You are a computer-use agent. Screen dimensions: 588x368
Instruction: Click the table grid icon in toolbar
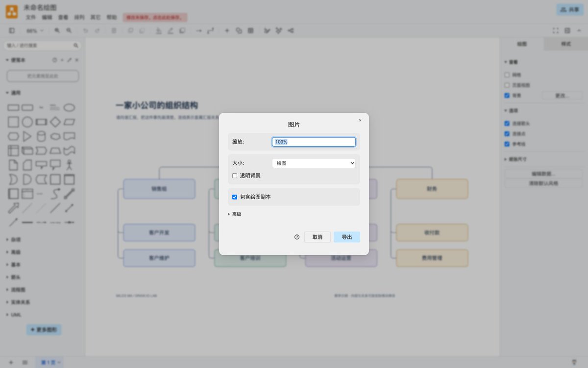(250, 30)
